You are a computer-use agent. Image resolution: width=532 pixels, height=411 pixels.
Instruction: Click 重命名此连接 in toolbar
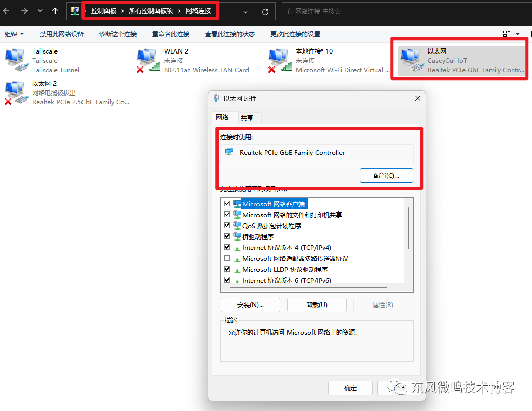tap(171, 34)
